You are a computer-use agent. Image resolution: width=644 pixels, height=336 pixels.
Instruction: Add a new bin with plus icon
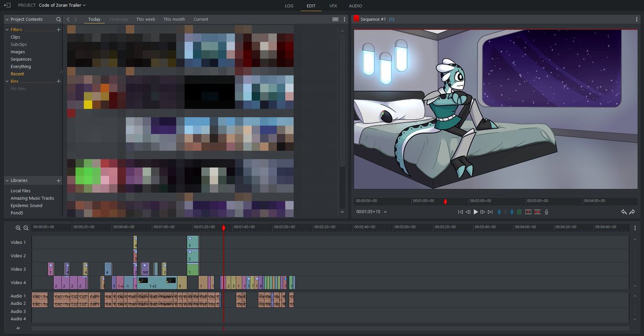pos(58,81)
